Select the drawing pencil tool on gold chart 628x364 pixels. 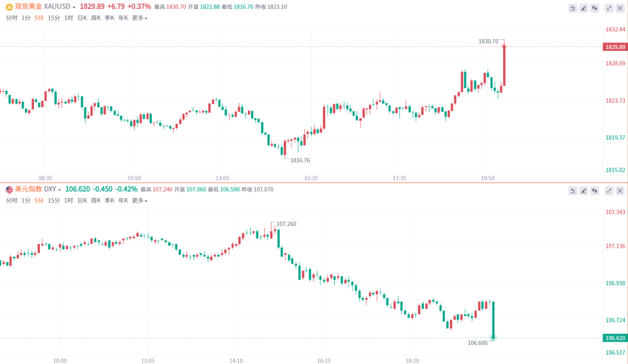[x=584, y=8]
